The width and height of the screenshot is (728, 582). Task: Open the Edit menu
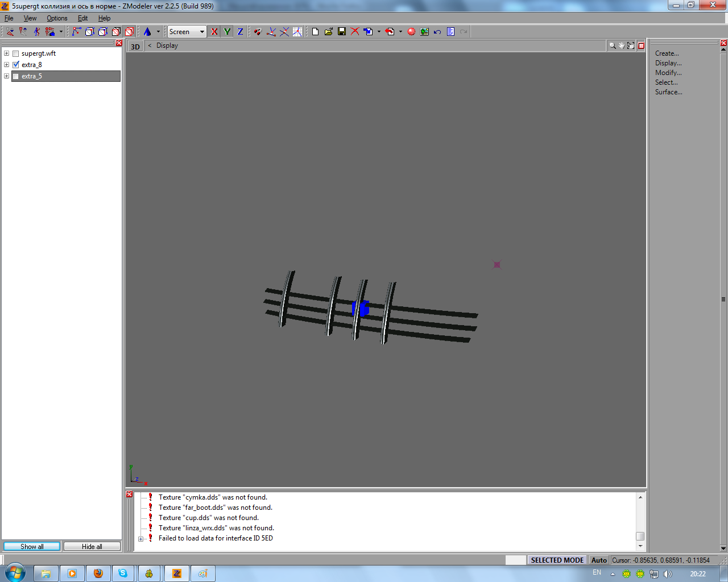(82, 18)
